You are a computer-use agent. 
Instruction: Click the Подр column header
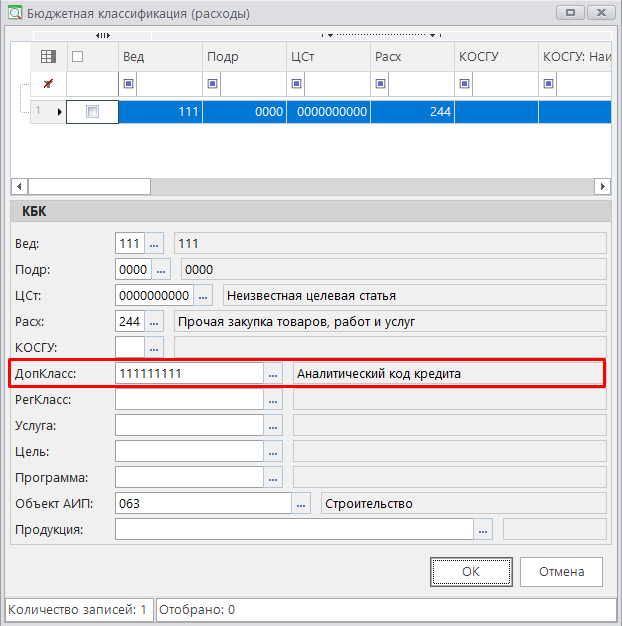coord(244,57)
